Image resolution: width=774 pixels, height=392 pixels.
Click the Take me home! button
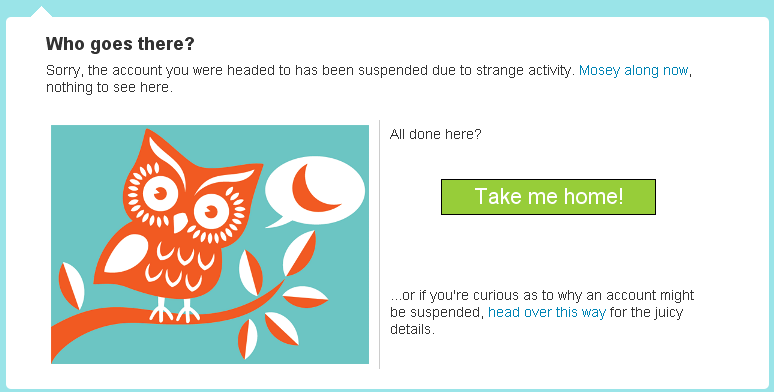[548, 197]
